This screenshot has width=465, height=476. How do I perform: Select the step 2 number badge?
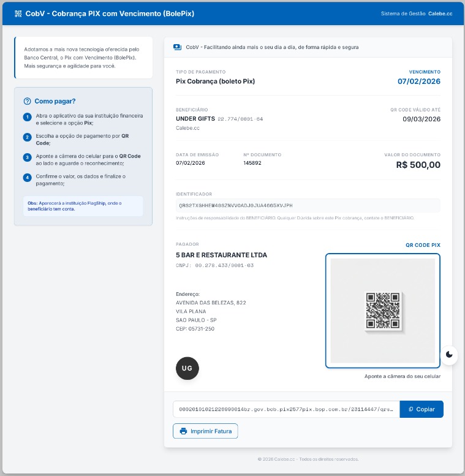[27, 137]
